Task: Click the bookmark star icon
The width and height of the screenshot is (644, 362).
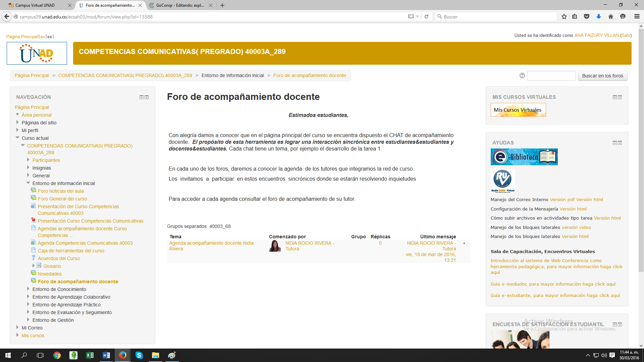Action: coord(564,16)
